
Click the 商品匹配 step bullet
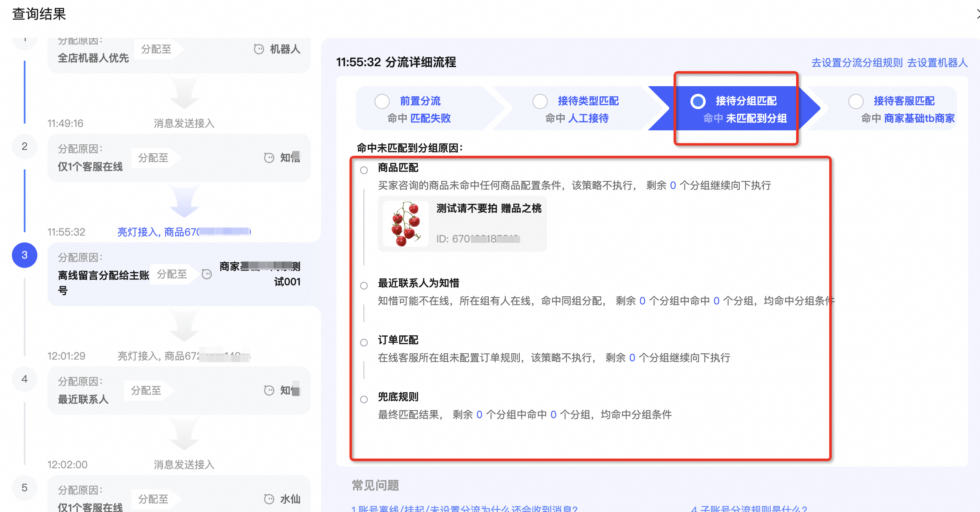pyautogui.click(x=363, y=170)
